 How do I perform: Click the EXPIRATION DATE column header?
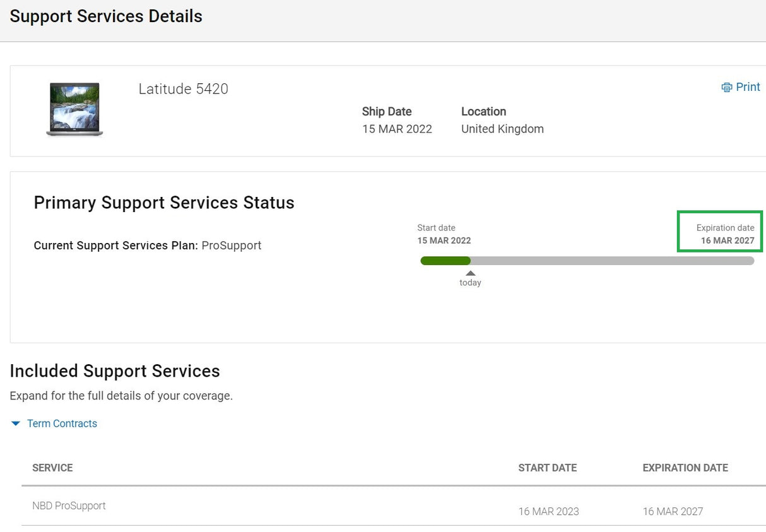pyautogui.click(x=685, y=468)
